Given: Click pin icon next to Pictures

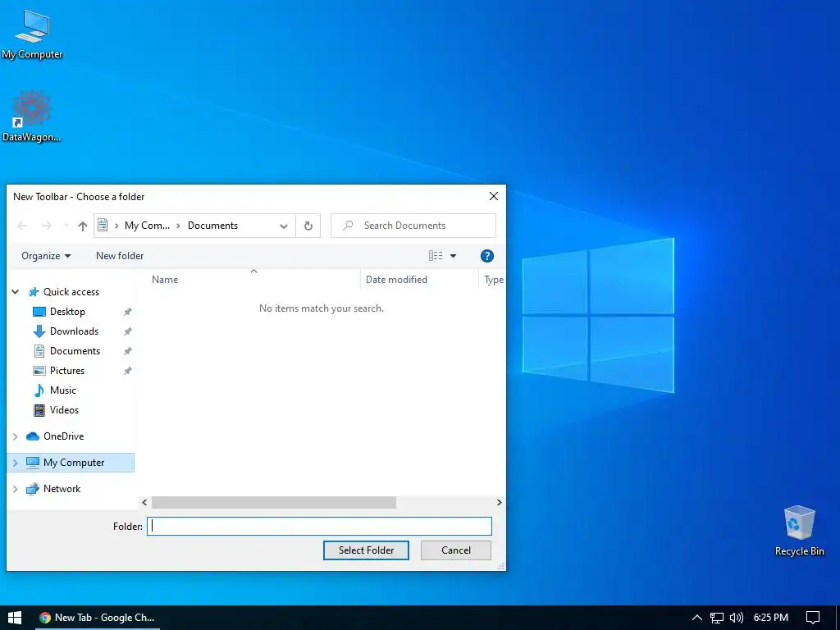Looking at the screenshot, I should click(x=127, y=371).
